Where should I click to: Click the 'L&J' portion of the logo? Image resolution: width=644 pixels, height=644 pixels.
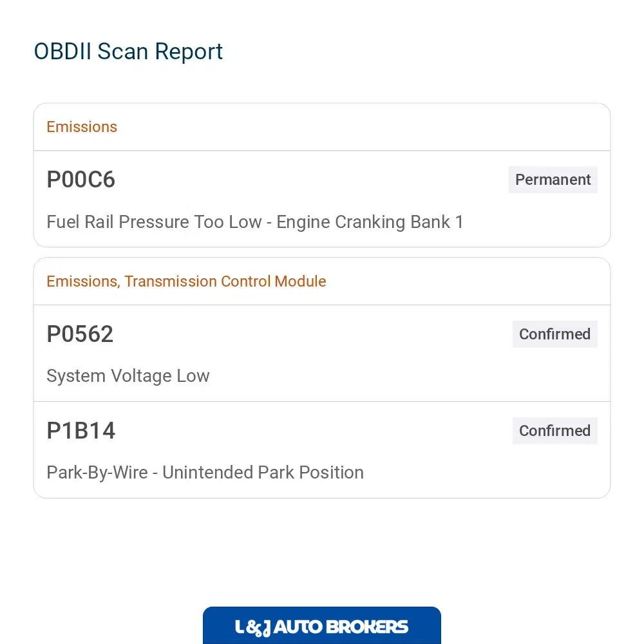252,627
